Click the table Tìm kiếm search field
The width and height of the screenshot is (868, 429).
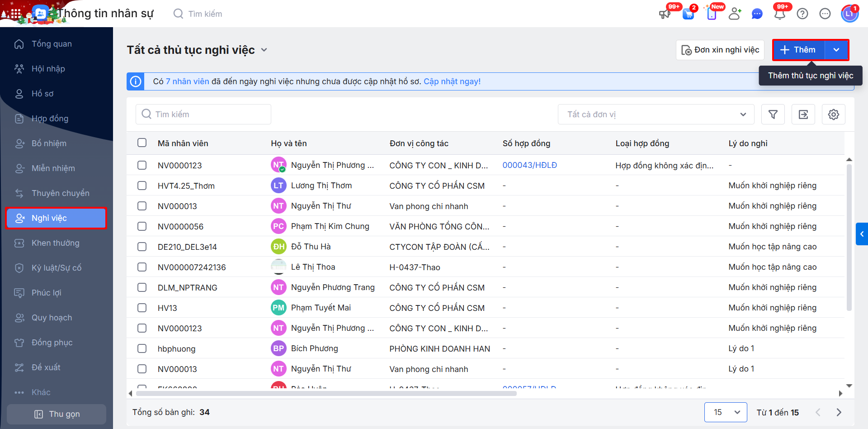[203, 114]
